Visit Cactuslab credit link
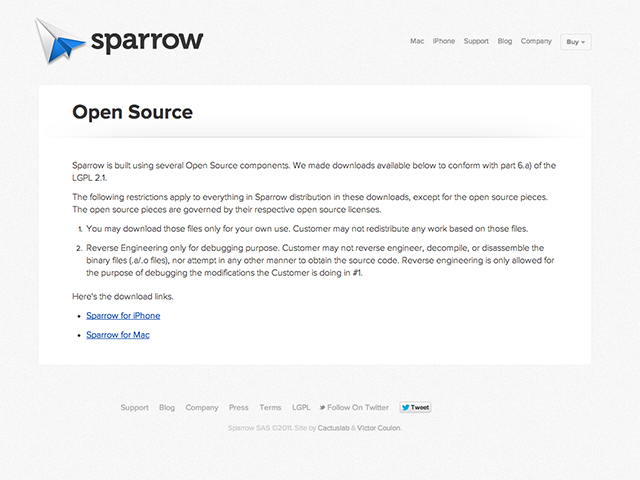 coord(333,428)
